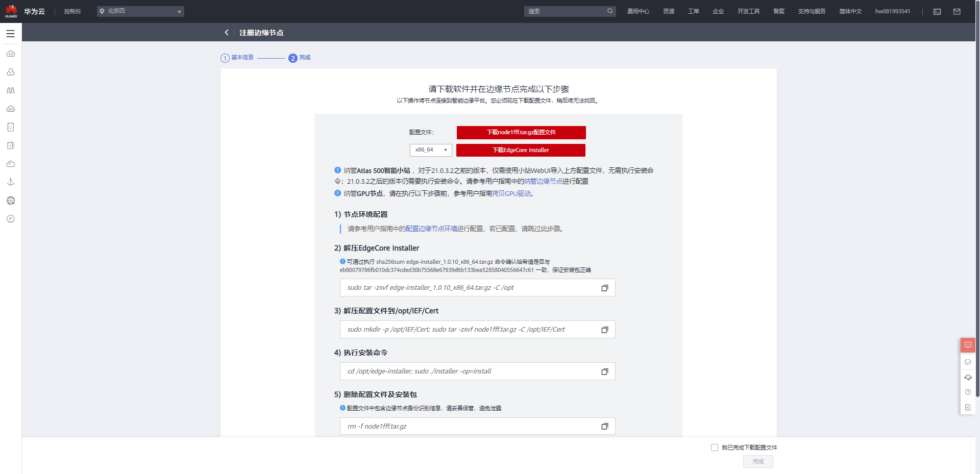Download the node1fff.tar.gz config file
Screen dimensions: 980x474
click(x=521, y=133)
